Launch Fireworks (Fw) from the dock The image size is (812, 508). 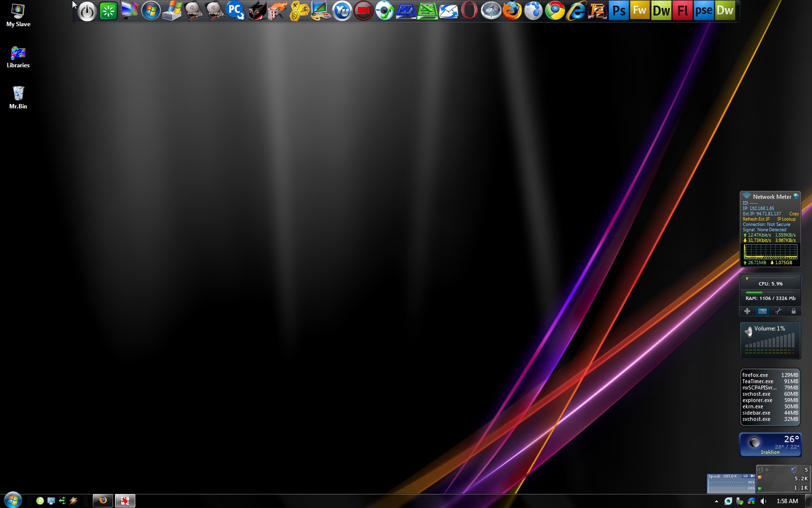coord(640,11)
